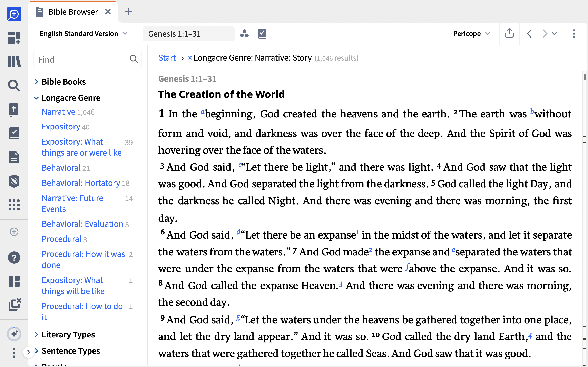Screen dimensions: 588x367
Task: Open the Dashboard layout icon
Action: tap(14, 38)
